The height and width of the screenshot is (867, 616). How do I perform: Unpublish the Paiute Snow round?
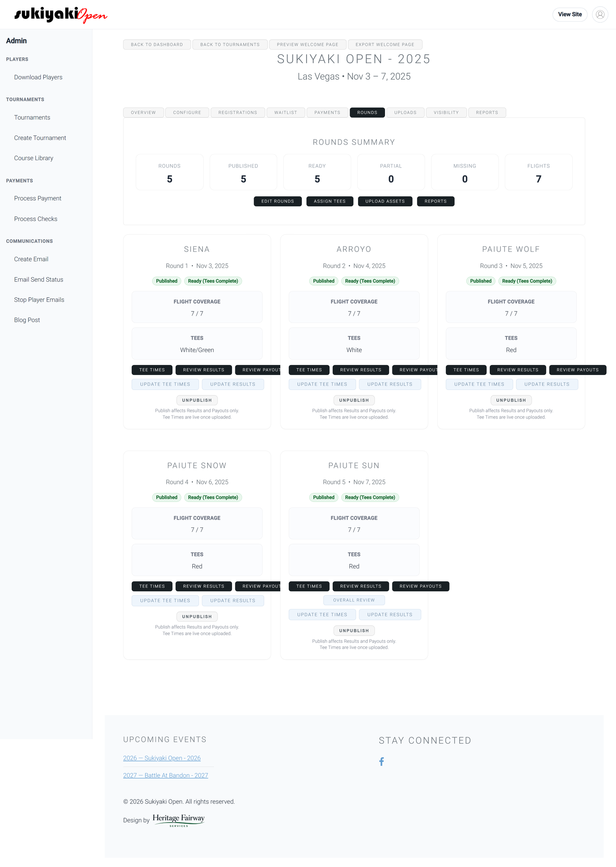[x=197, y=617]
